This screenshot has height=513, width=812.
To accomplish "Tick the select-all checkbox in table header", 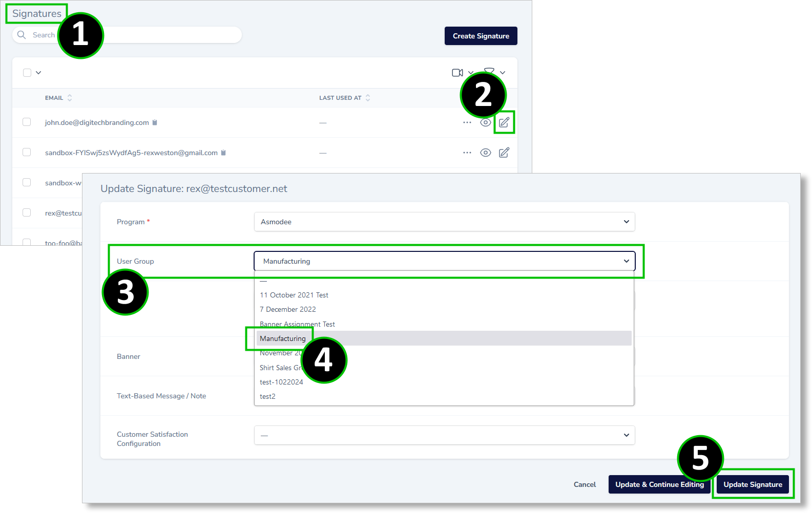I will coord(27,73).
